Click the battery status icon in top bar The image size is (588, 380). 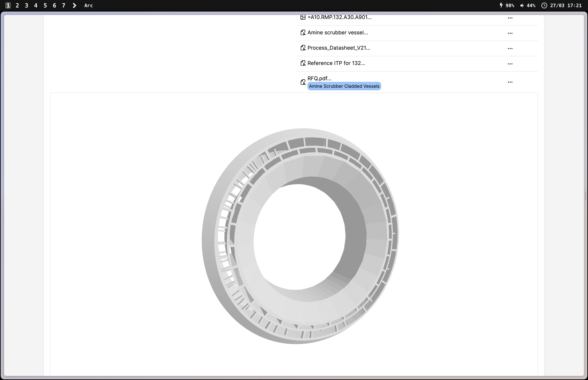(x=501, y=5)
